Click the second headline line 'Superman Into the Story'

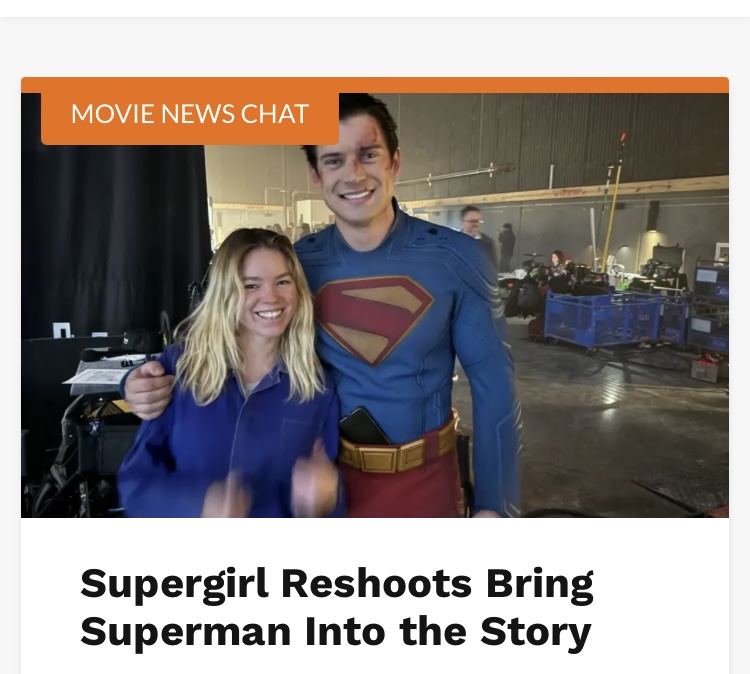[336, 632]
